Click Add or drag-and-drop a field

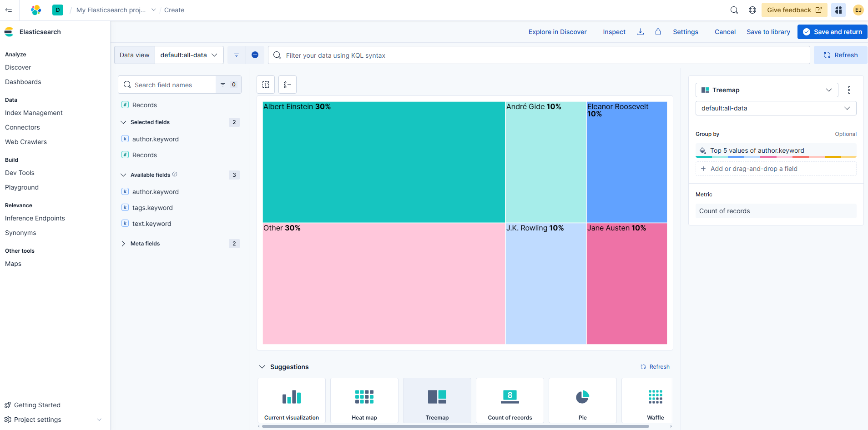click(x=776, y=169)
